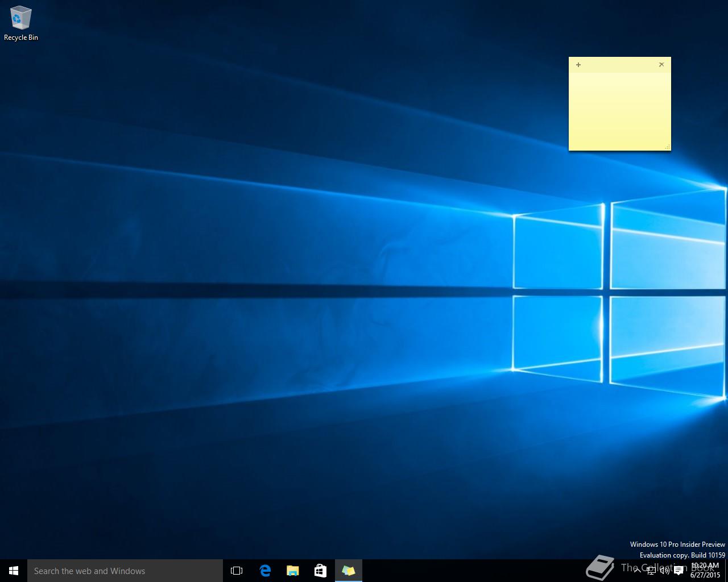Image resolution: width=728 pixels, height=582 pixels.
Task: Open the Store from the taskbar
Action: (x=321, y=571)
